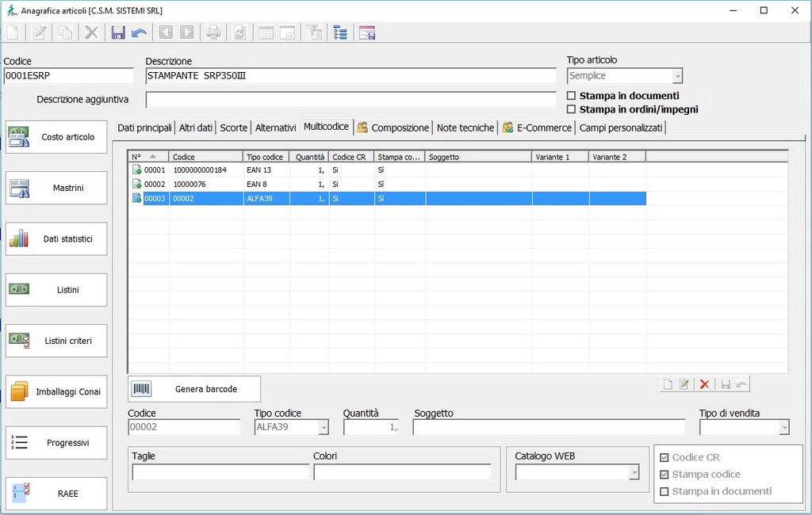Screen dimensions: 812x515
Task: Click the Duplicate record icon in the main toolbar
Action: 65,32
